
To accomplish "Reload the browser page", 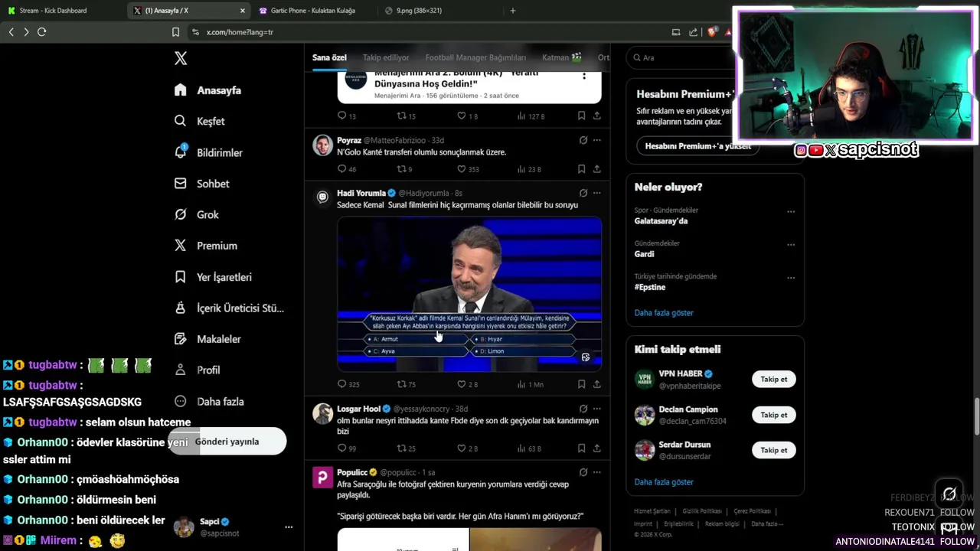I will click(42, 31).
